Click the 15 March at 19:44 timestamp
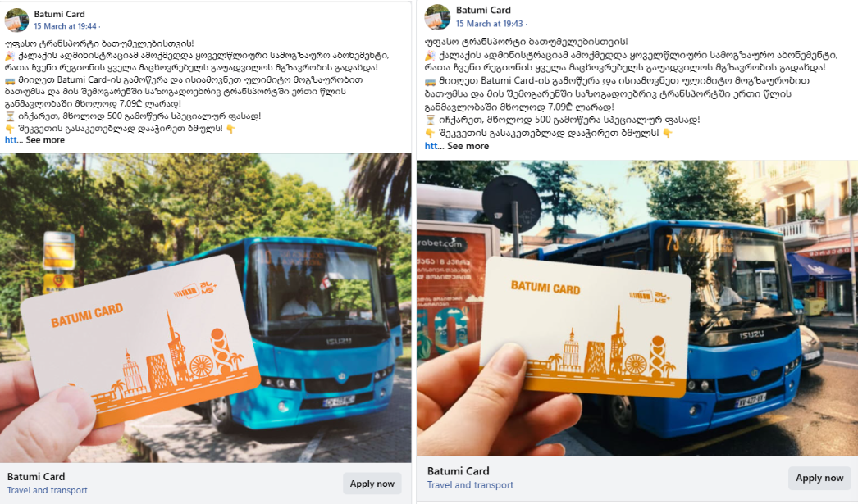 (x=65, y=26)
